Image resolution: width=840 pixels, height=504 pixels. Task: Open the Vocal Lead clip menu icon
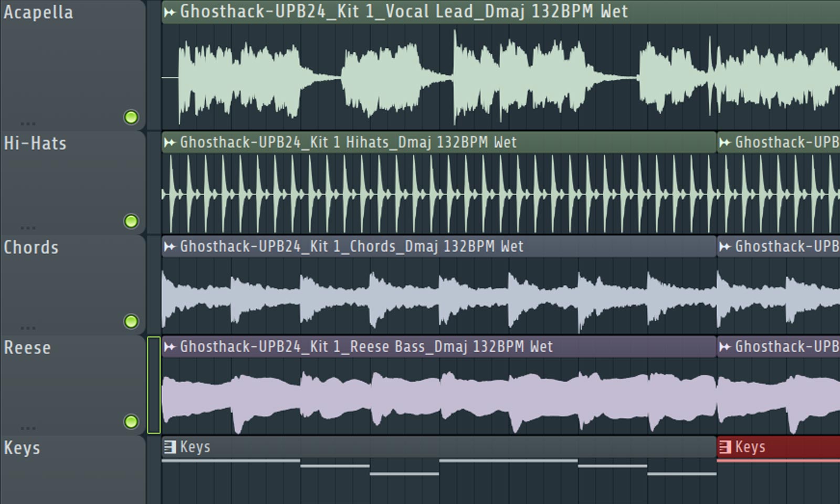point(170,12)
